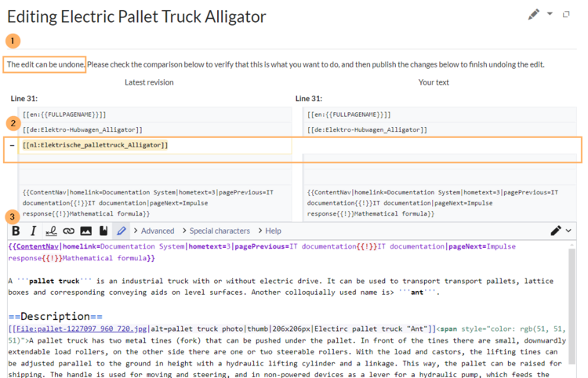Select the removed nl:Elektrische_pallettruck_Alligator line
This screenshot has height=378, width=588.
coord(95,145)
